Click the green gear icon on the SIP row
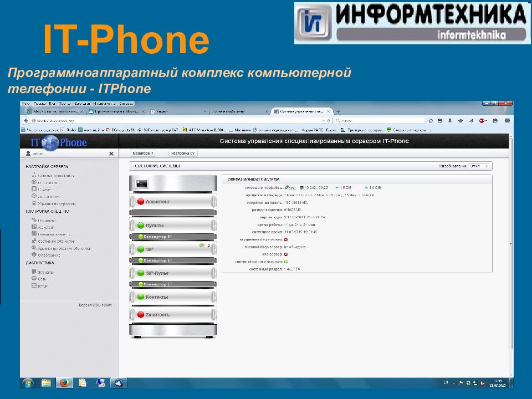Viewport: 532px width, 399px height. pos(202,245)
